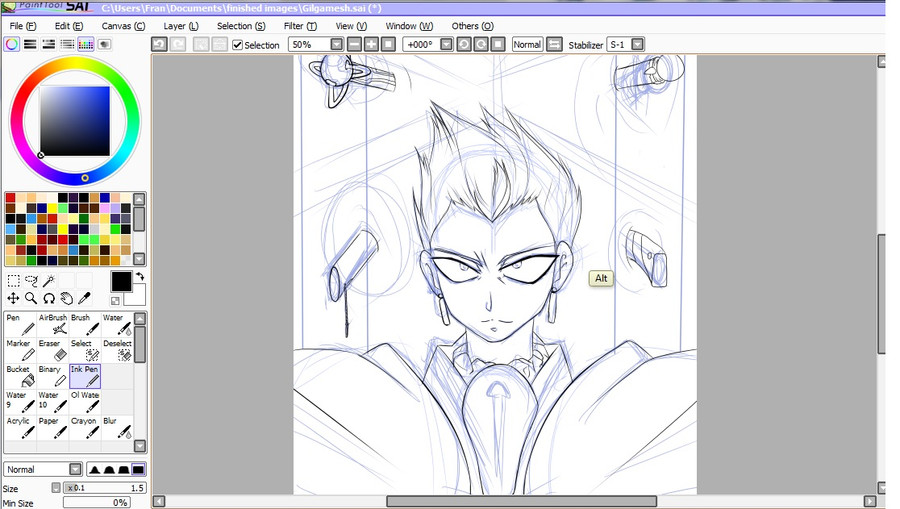Screen dimensions: 900x509
Task: Toggle the Selection checkbox
Action: [237, 45]
